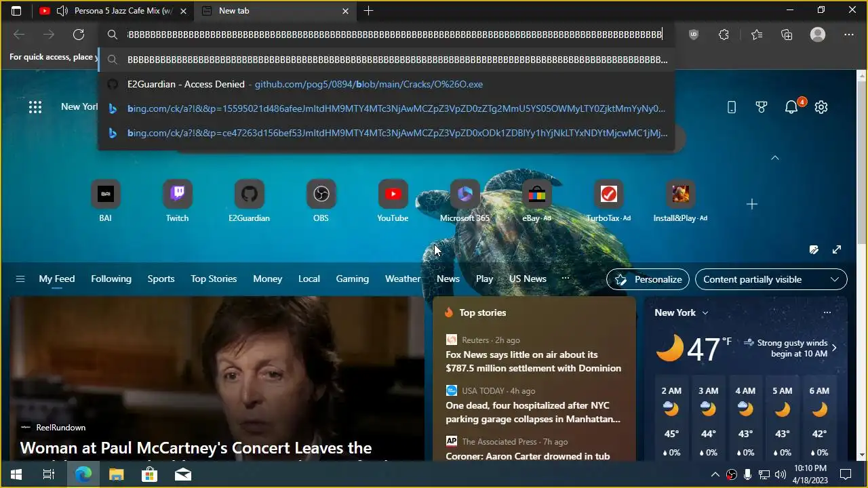Open the edit background image icon
This screenshot has height=488, width=868.
[814, 249]
